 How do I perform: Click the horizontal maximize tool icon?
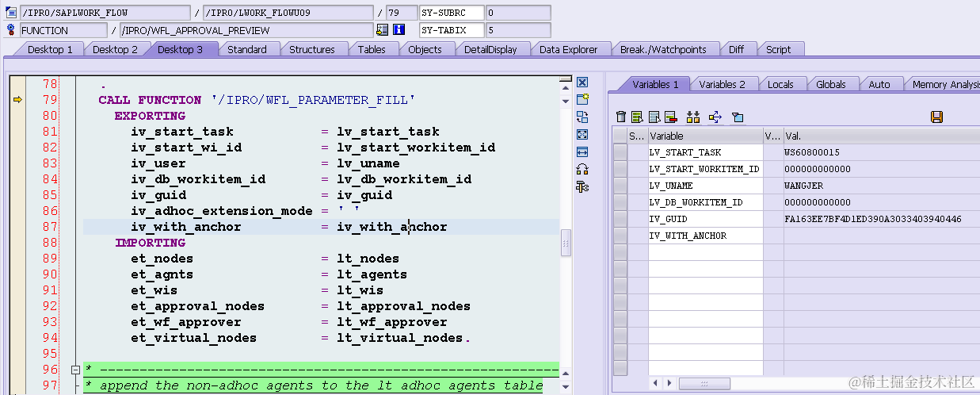[582, 151]
